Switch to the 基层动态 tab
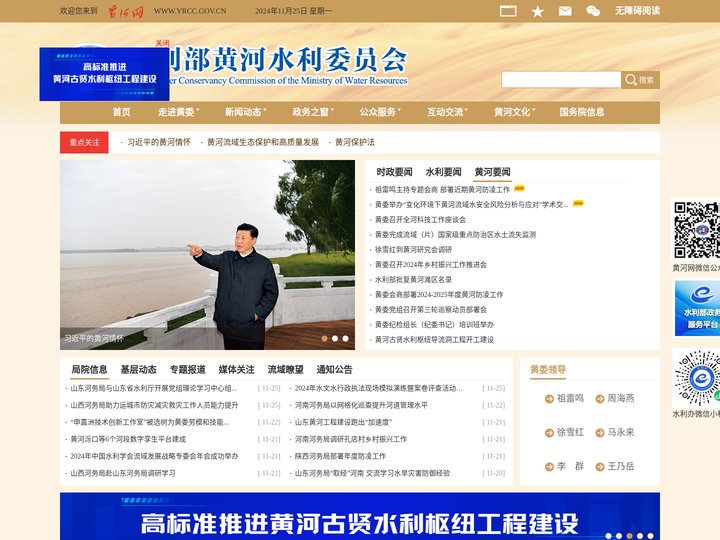 click(139, 370)
